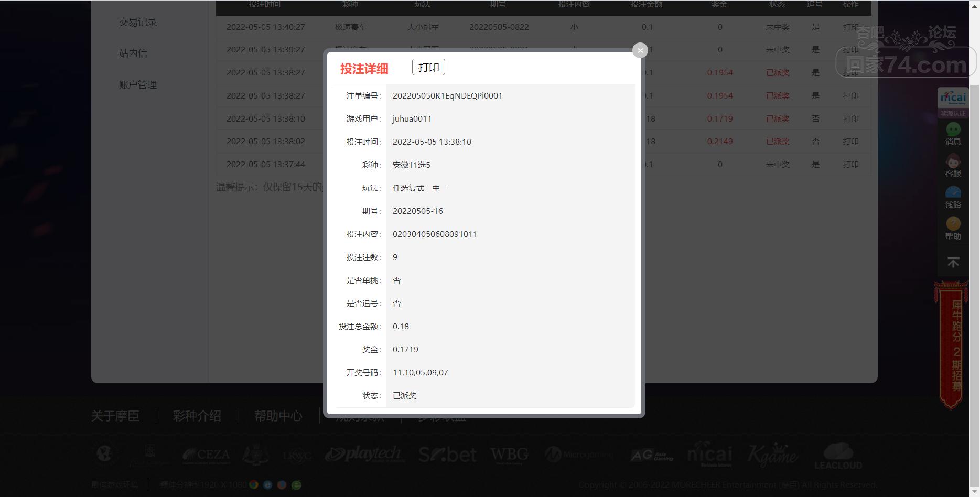The image size is (980, 497).
Task: Click 打印 in the 13:40:27 row
Action: tap(851, 27)
